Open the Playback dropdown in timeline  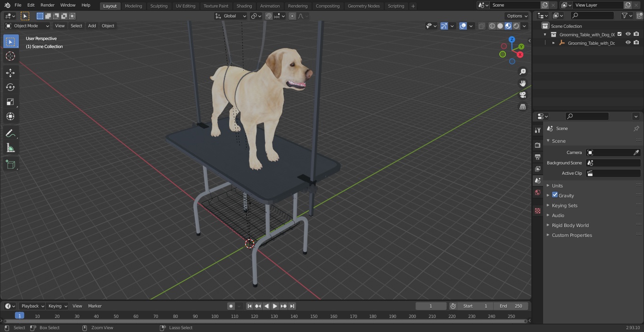(32, 306)
